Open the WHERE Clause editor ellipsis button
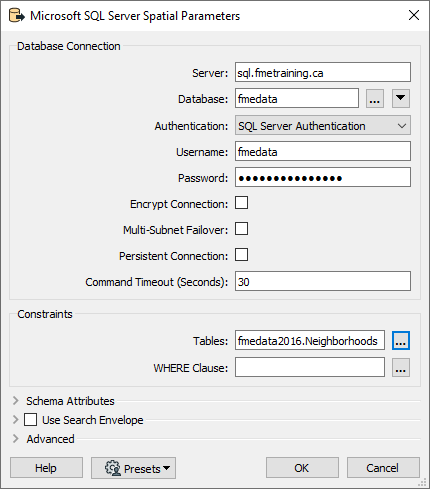 (401, 368)
